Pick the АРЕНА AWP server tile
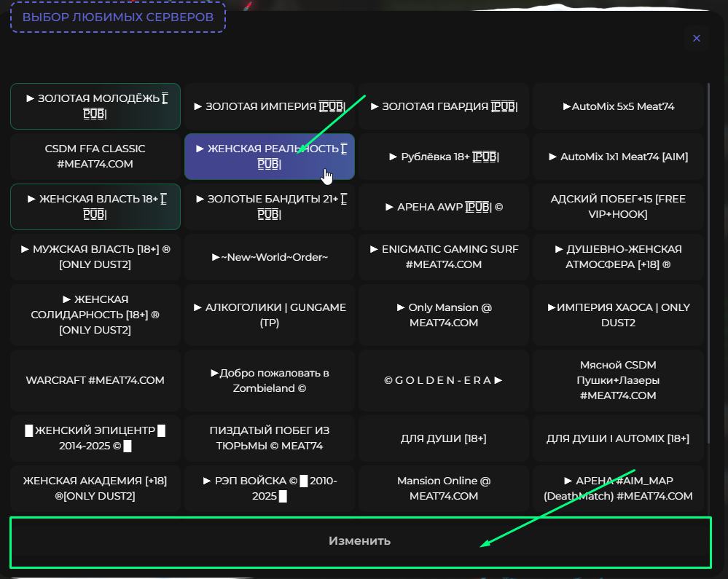Screen dimensions: 728x579 [x=443, y=206]
